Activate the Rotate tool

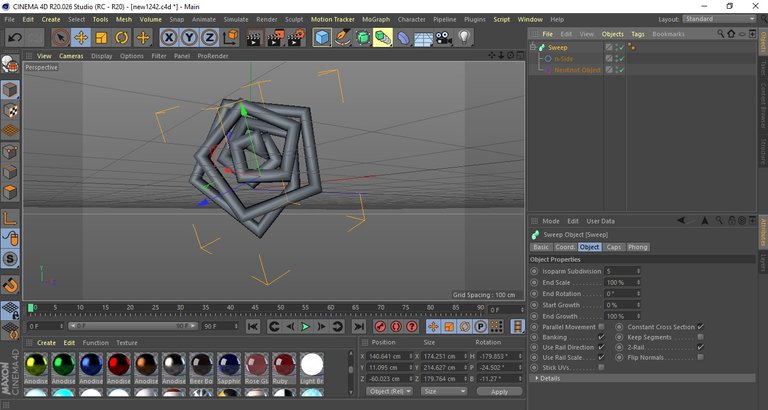point(121,38)
